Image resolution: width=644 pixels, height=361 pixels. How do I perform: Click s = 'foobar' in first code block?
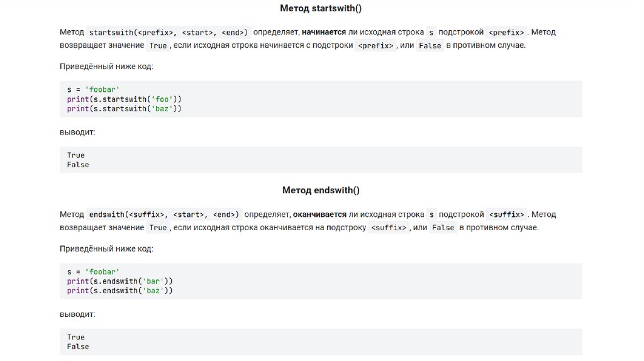(93, 90)
